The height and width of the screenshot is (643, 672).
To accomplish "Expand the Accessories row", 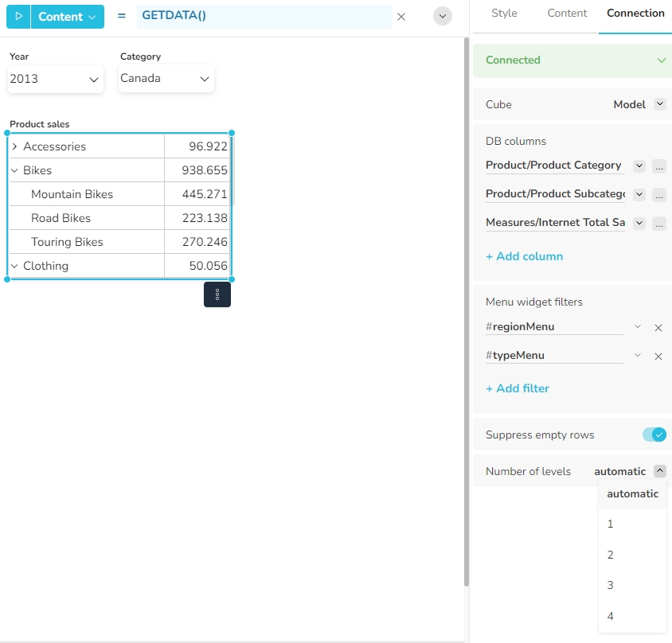I will pyautogui.click(x=14, y=146).
